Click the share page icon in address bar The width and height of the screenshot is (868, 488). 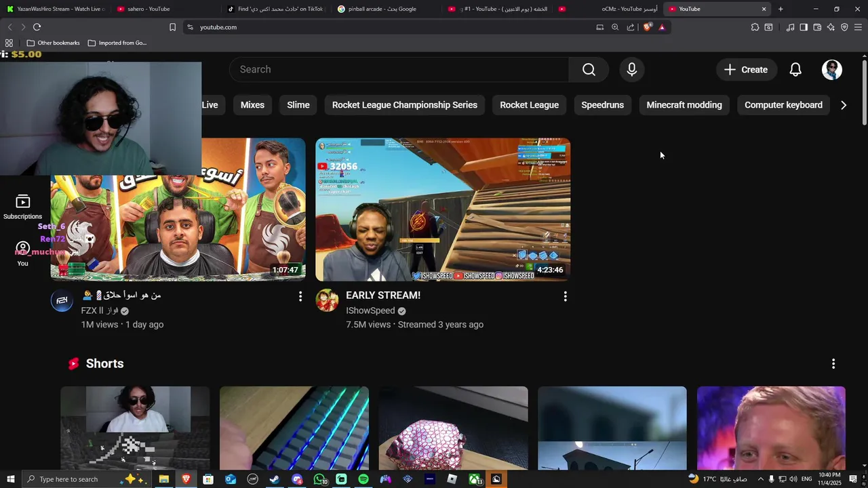[x=631, y=27]
